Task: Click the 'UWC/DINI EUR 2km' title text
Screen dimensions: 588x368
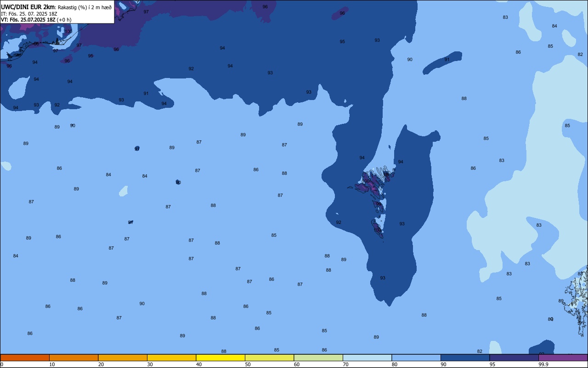Action: click(28, 7)
